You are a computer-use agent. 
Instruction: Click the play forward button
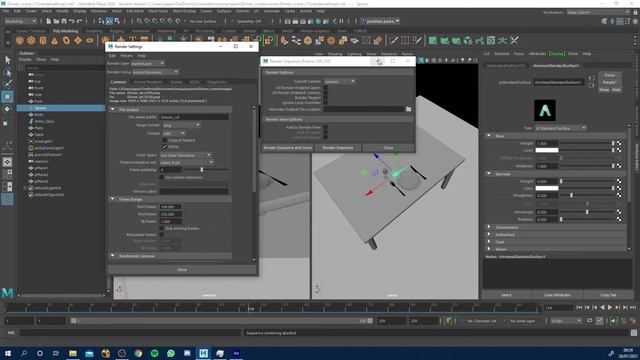pyautogui.click(x=610, y=308)
